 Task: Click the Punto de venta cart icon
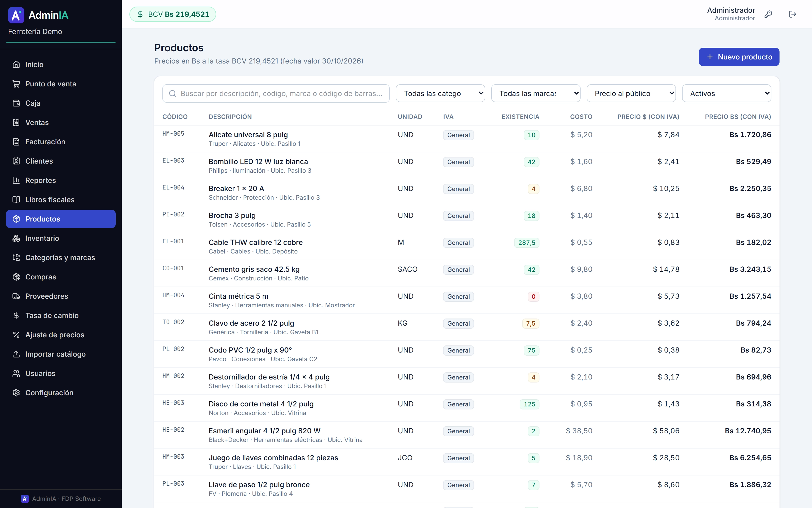click(x=16, y=84)
